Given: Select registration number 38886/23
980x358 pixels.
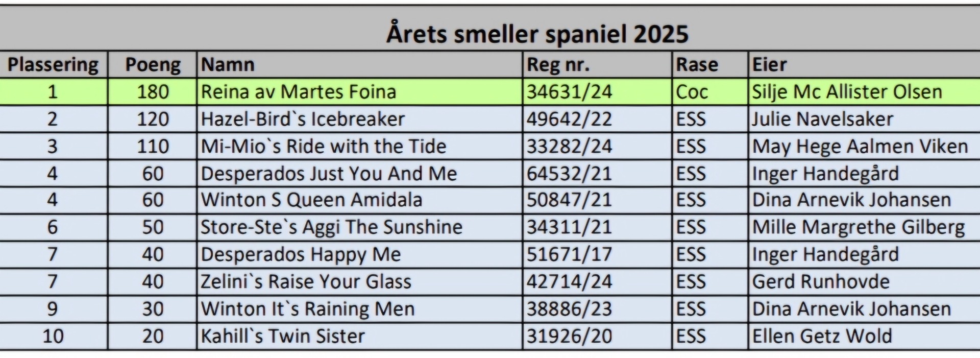Looking at the screenshot, I should point(569,309).
